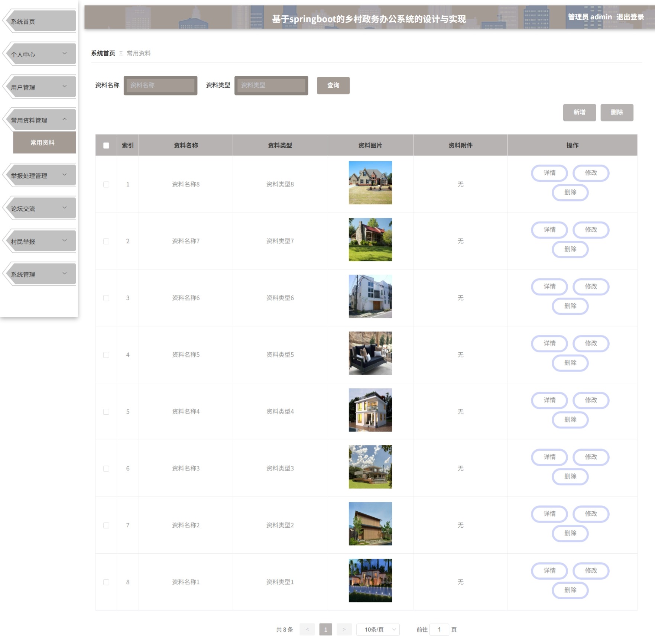Image resolution: width=655 pixels, height=644 pixels.
Task: Expand the 用户管理 chevron arrow
Action: point(65,87)
